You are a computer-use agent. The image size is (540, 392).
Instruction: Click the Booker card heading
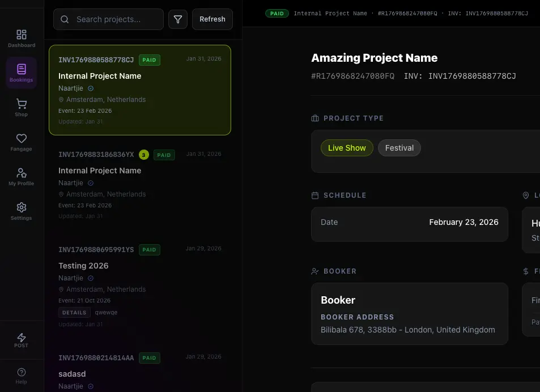tap(338, 300)
